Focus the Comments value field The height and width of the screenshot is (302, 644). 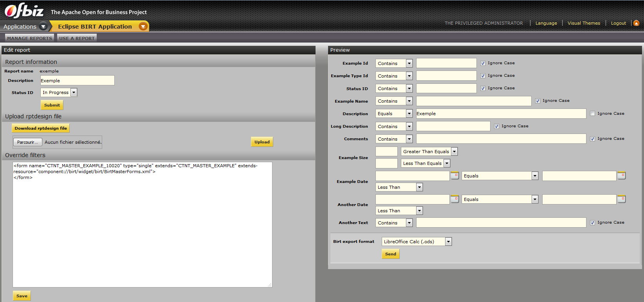pos(501,139)
